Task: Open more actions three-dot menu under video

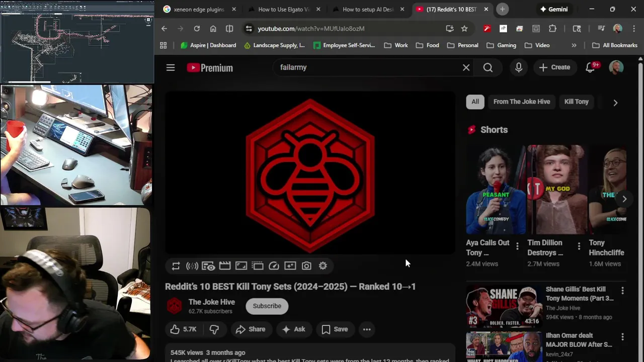Action: click(x=367, y=329)
